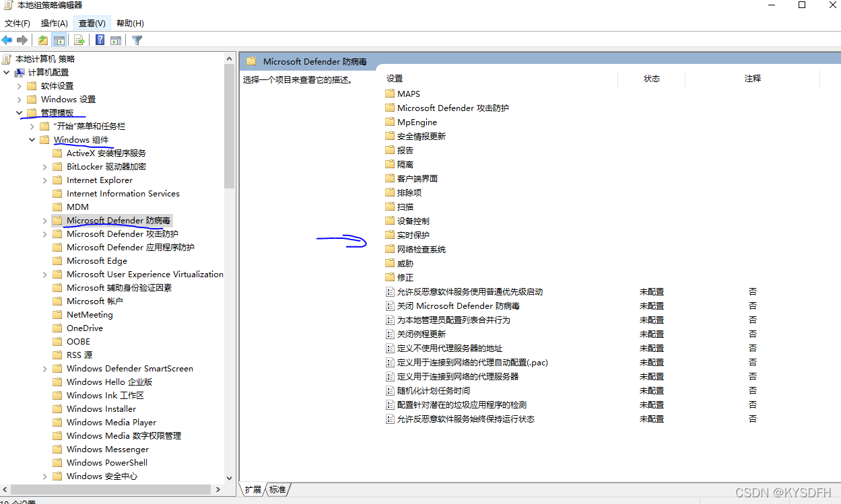This screenshot has height=504, width=841.
Task: Select Microsoft Edge in the tree
Action: tap(97, 260)
